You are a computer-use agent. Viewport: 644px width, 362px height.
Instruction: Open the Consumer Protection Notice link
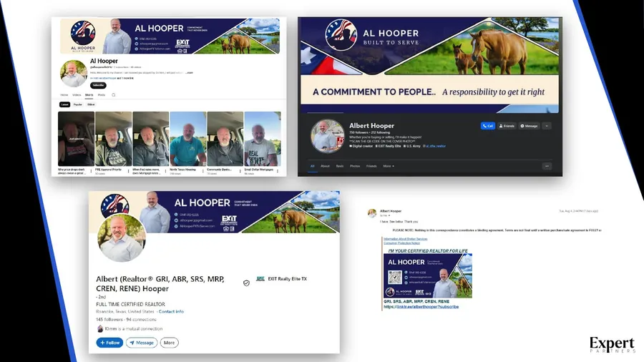tap(401, 243)
